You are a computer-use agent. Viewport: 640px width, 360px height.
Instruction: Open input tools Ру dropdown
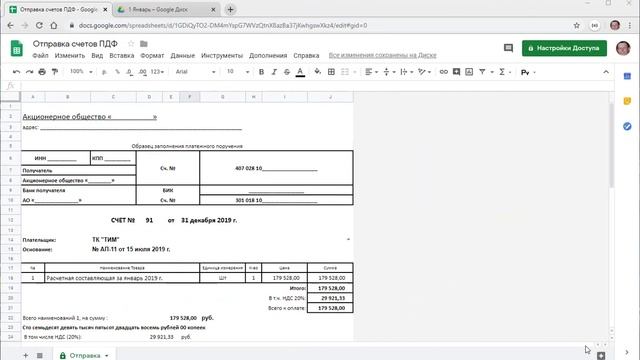[528, 72]
